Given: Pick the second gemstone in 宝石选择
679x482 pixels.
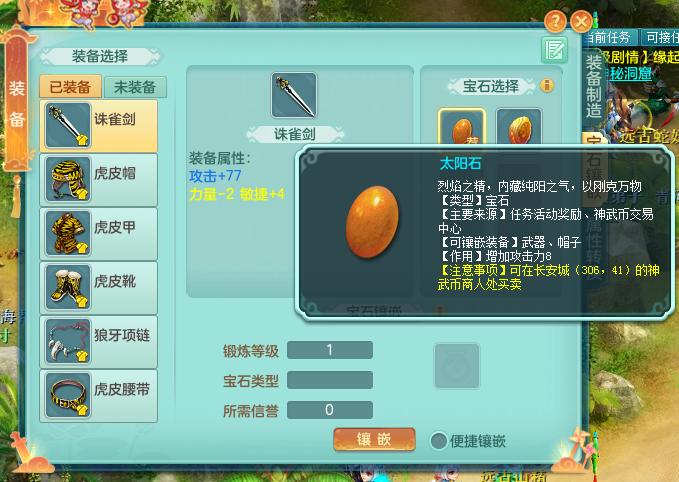Looking at the screenshot, I should (519, 127).
